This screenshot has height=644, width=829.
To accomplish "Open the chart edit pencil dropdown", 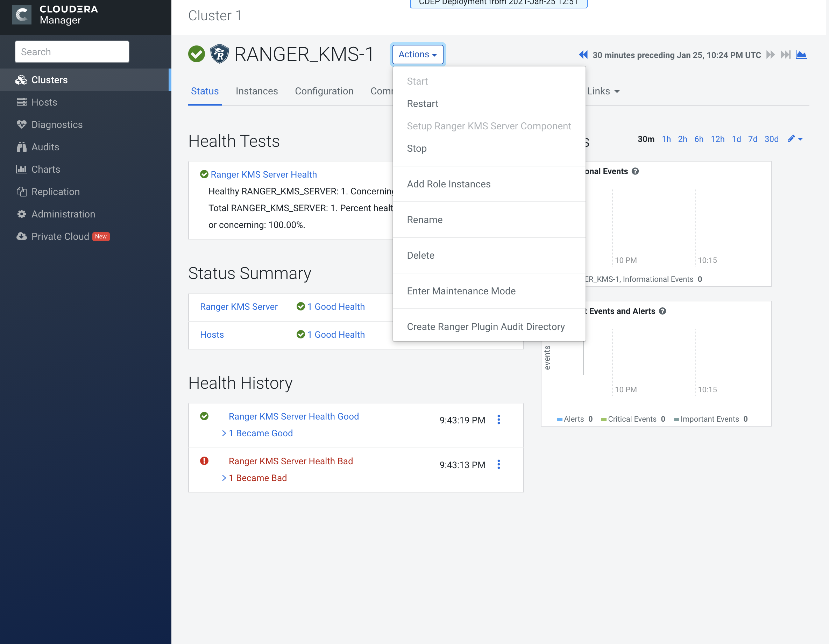I will click(x=795, y=139).
